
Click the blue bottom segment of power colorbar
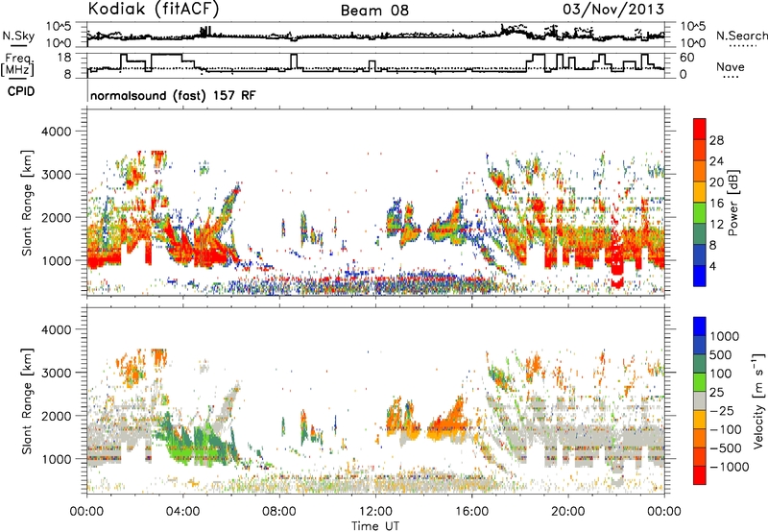click(x=700, y=276)
